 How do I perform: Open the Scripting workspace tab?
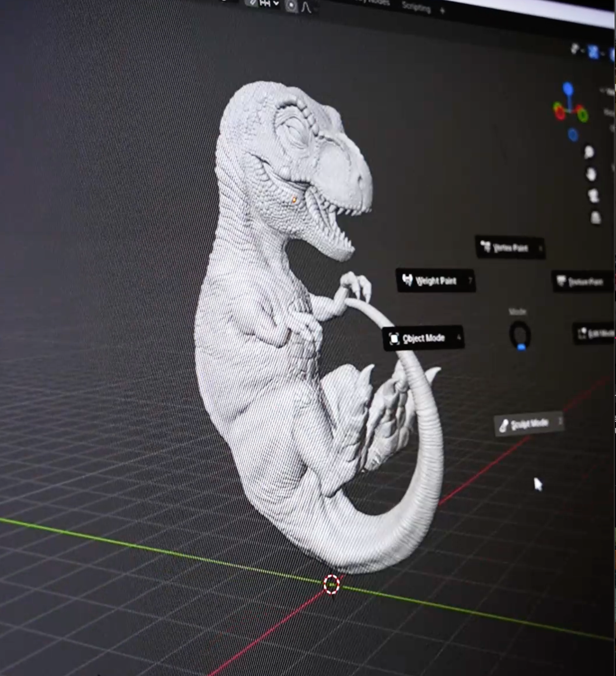click(x=416, y=7)
